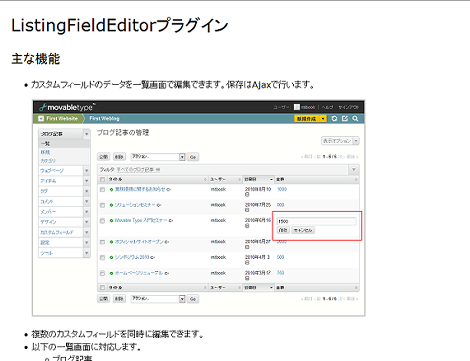470x361 pixels.
Task: Click the rebuild/refresh icon in header bar
Action: pyautogui.click(x=334, y=119)
